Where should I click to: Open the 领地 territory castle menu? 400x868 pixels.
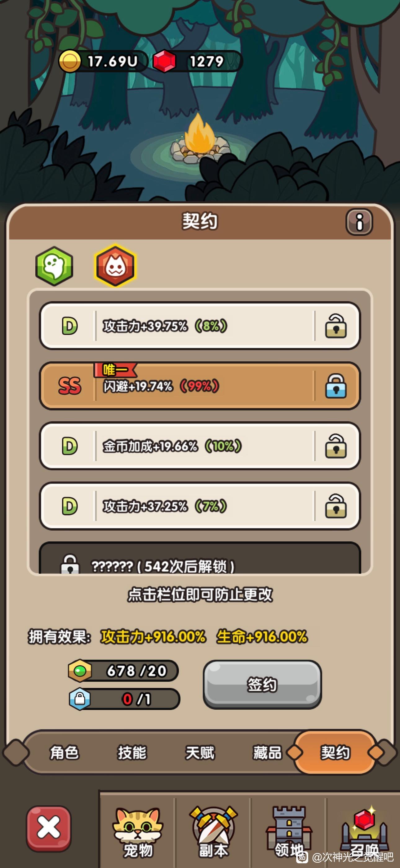coord(289,832)
